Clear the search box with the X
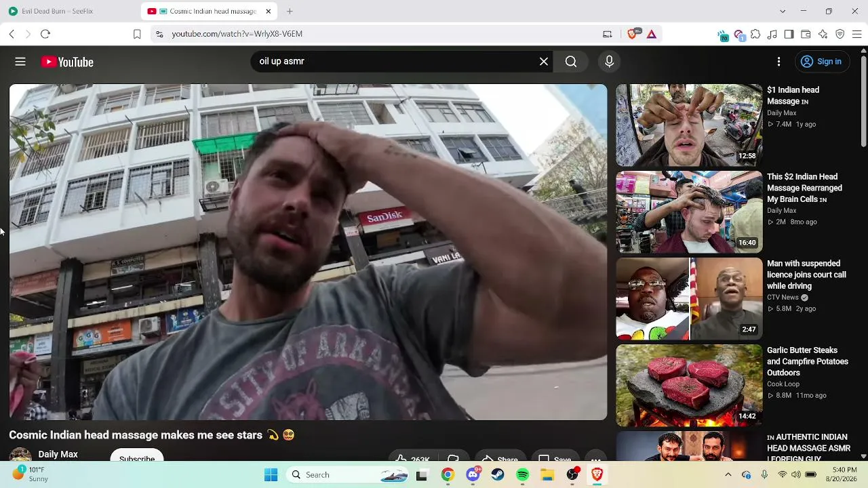868x488 pixels. (x=544, y=62)
